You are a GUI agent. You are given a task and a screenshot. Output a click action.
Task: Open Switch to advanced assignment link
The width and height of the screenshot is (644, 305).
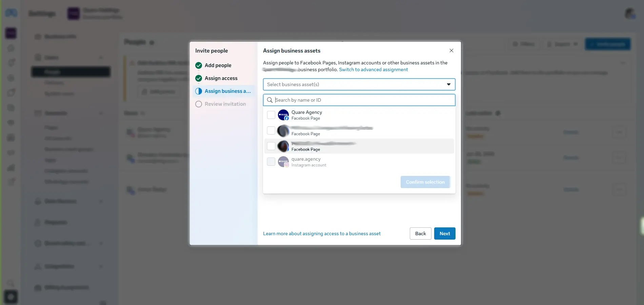point(374,69)
